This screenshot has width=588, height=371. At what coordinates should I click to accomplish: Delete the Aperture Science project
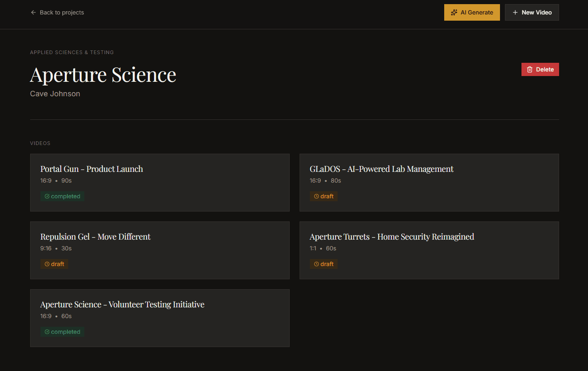[540, 69]
